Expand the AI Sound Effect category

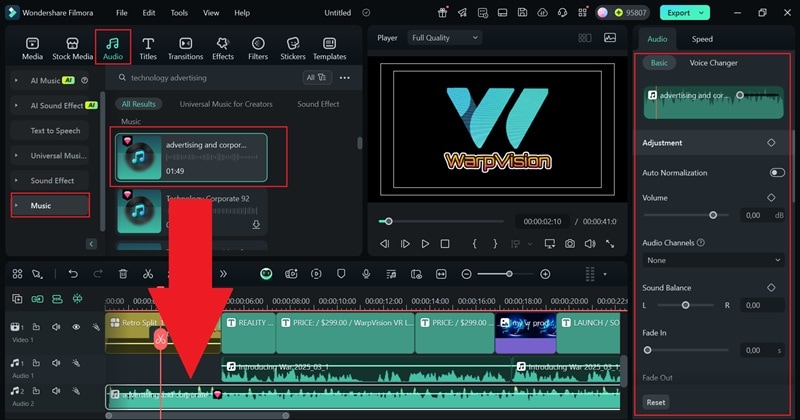tap(16, 106)
